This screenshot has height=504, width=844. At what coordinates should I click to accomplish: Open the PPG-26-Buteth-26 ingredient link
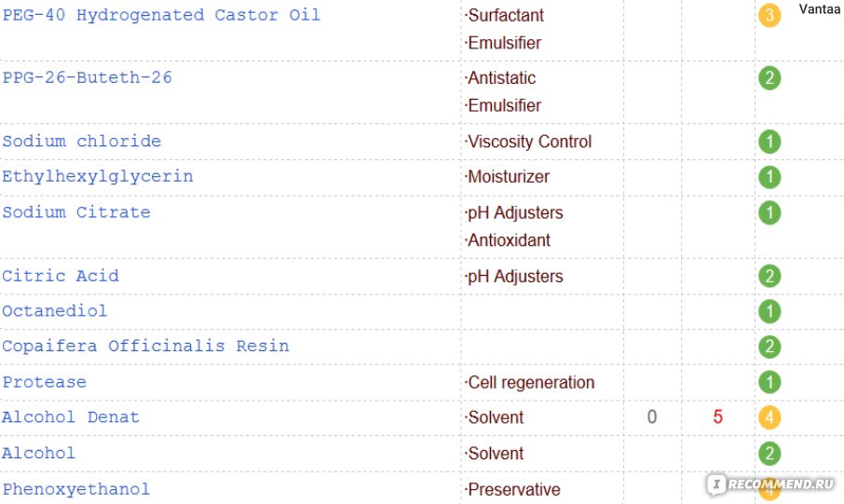88,77
